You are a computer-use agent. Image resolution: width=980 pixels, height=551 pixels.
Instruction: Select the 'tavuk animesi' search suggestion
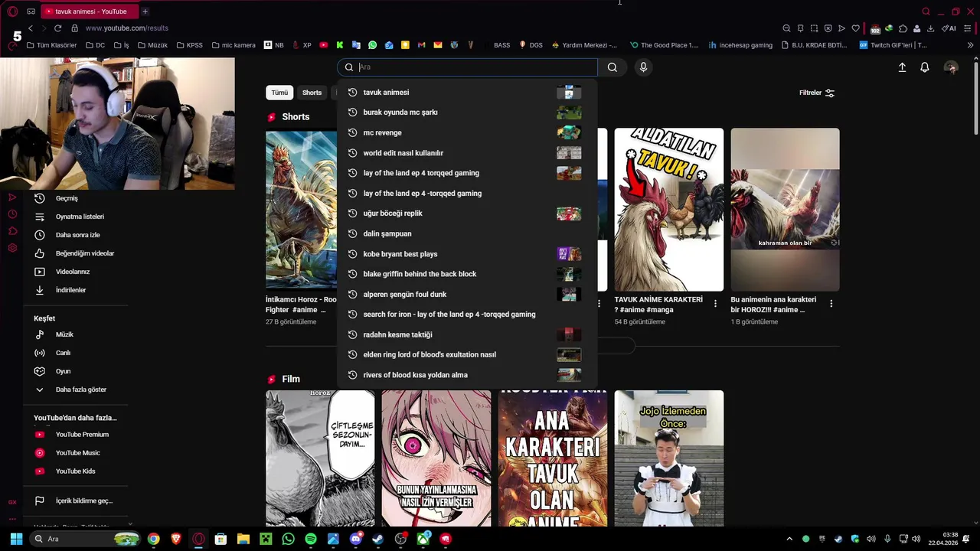tap(467, 93)
